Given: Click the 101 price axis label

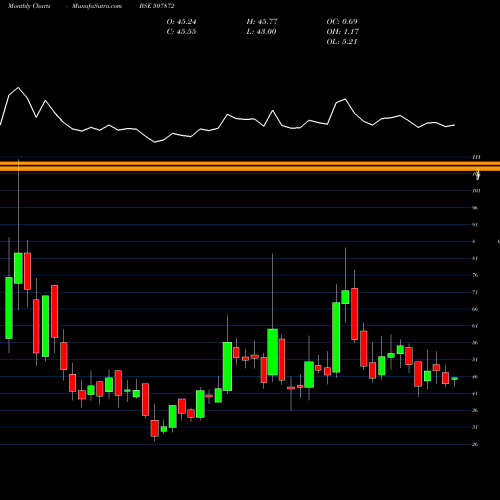Looking at the screenshot, I should point(476,191).
